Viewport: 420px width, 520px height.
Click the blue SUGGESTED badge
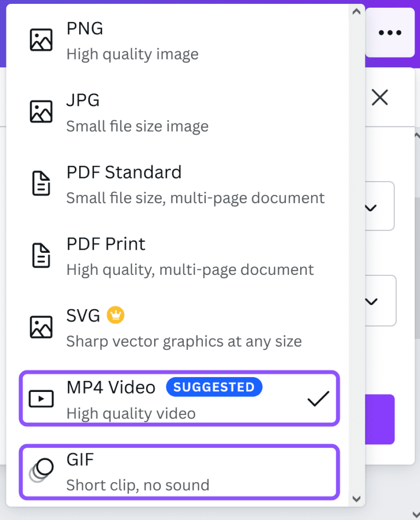click(214, 387)
